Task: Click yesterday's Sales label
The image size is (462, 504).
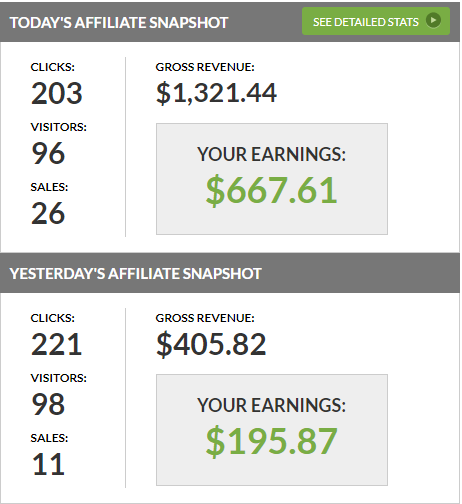Action: 49,438
